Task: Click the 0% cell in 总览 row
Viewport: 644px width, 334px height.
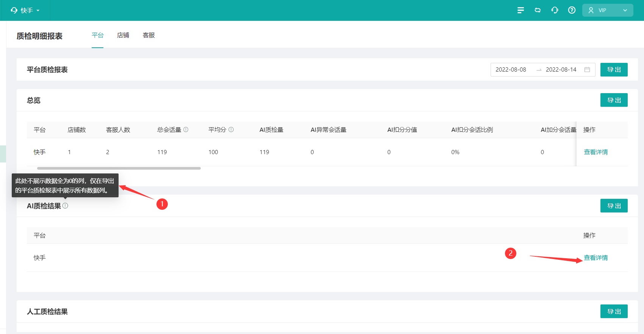Action: 455,152
